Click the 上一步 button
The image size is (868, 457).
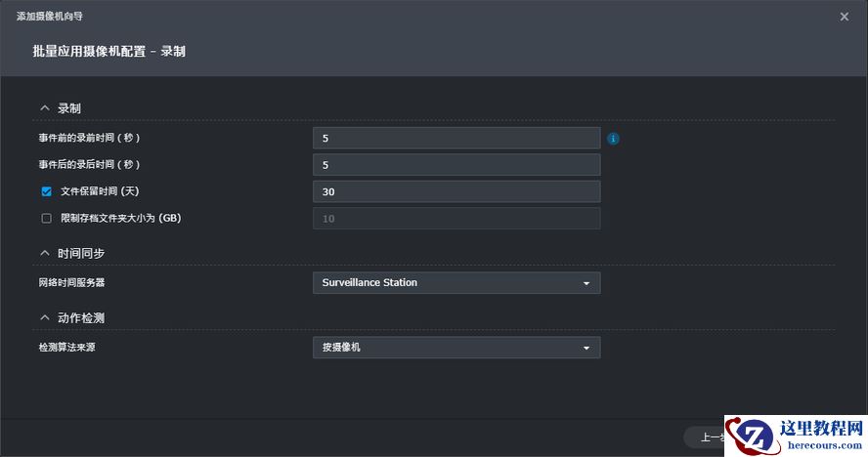[x=706, y=437]
